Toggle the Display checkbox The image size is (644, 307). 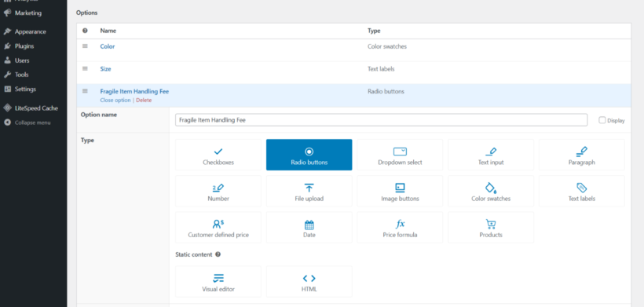[x=602, y=120]
